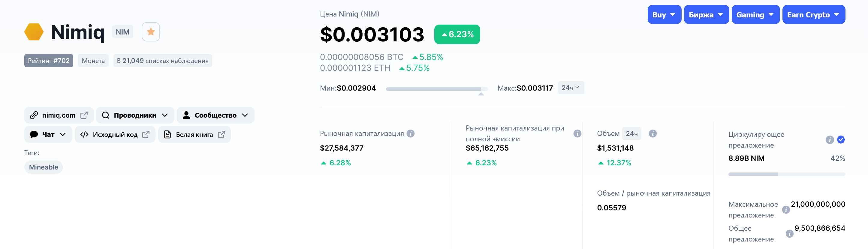Image resolution: width=868 pixels, height=249 pixels.
Task: Click the Mineable tag
Action: [44, 167]
